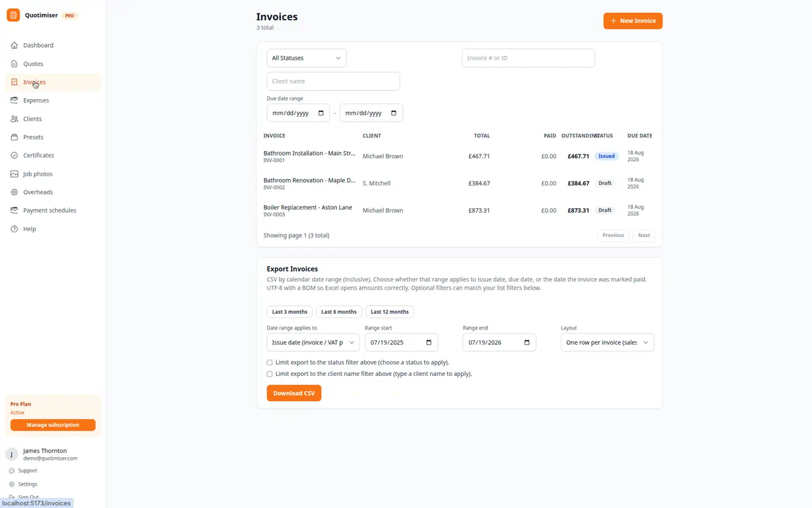Screen dimensions: 812x508
Task: Click Draft badge on INV-0002 row
Action: [605, 183]
